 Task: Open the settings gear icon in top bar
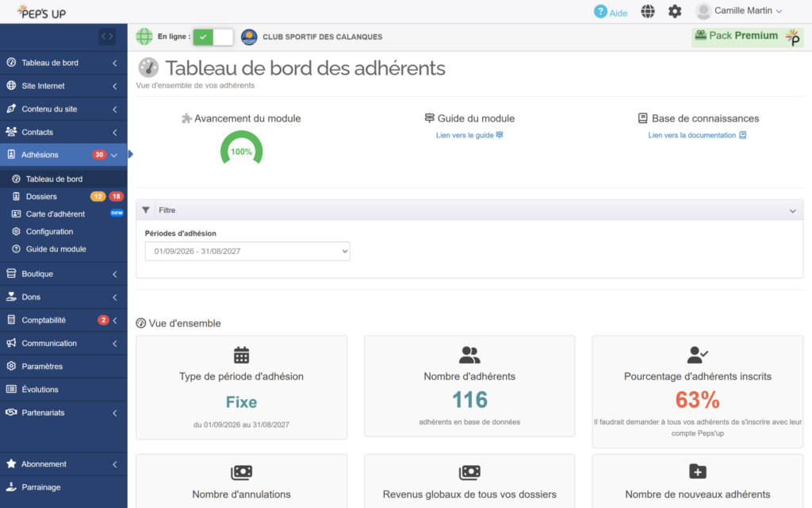pos(675,11)
